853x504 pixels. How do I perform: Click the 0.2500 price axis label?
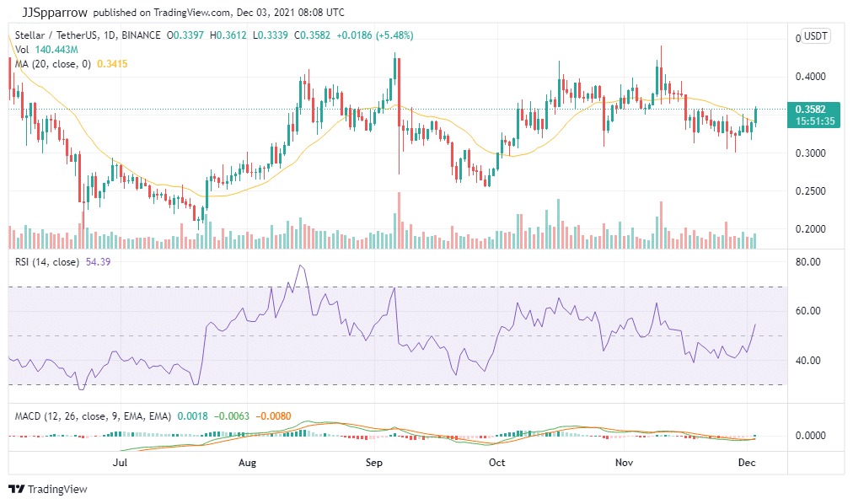pyautogui.click(x=811, y=191)
